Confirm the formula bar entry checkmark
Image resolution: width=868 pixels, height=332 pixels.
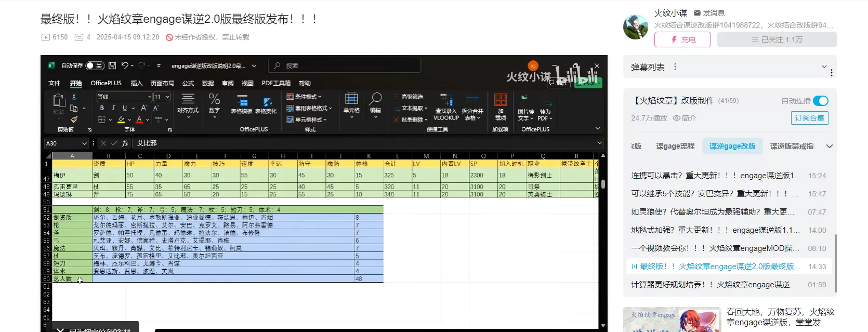click(114, 143)
